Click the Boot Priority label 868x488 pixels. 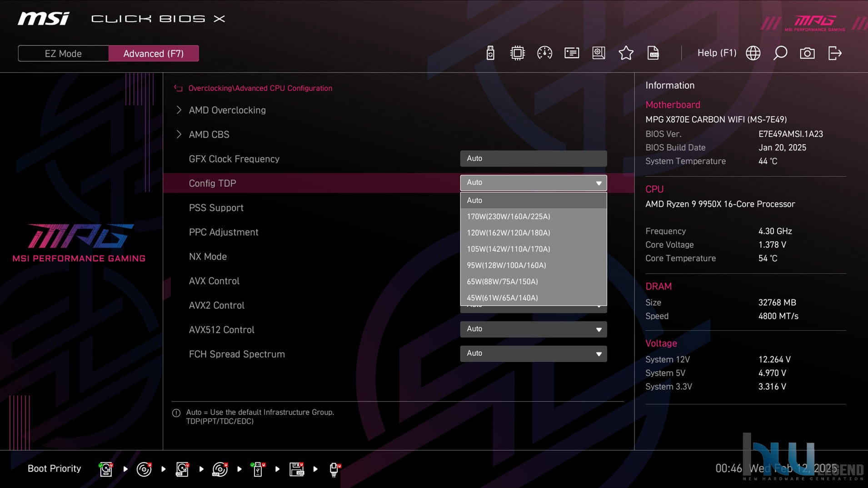(54, 468)
